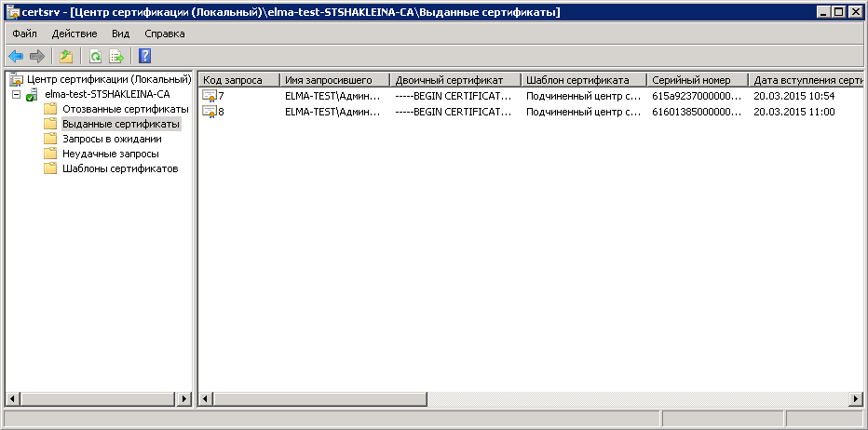Viewport: 868px width, 430px height.
Task: Select Неудачные запросы folder
Action: (x=109, y=154)
